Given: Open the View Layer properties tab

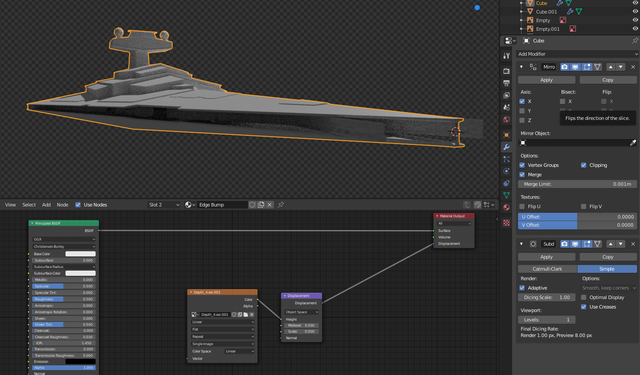Looking at the screenshot, I should click(x=506, y=95).
